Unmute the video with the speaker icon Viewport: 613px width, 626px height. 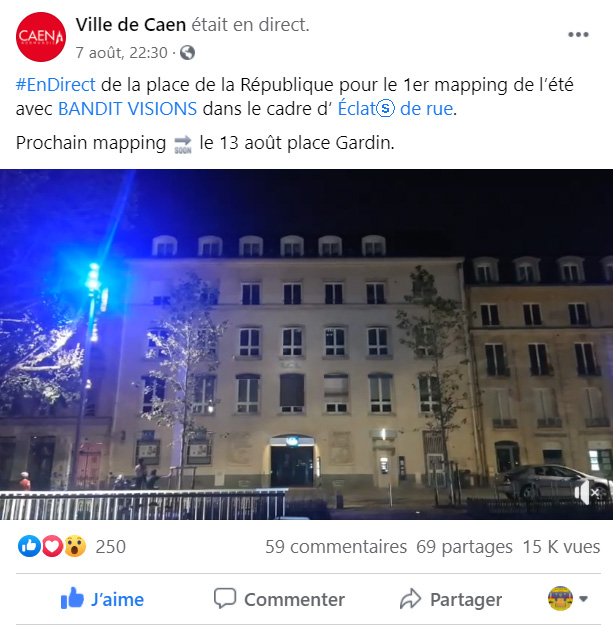tap(586, 492)
